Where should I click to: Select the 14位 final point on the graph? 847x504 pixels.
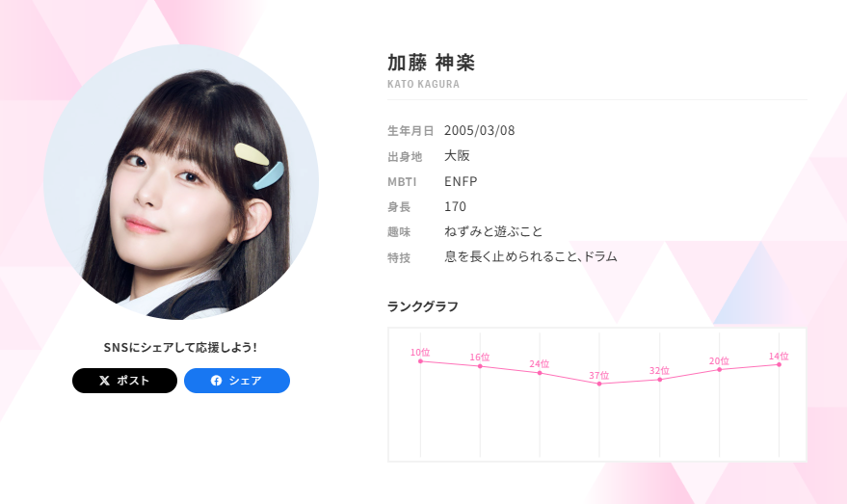(x=779, y=364)
